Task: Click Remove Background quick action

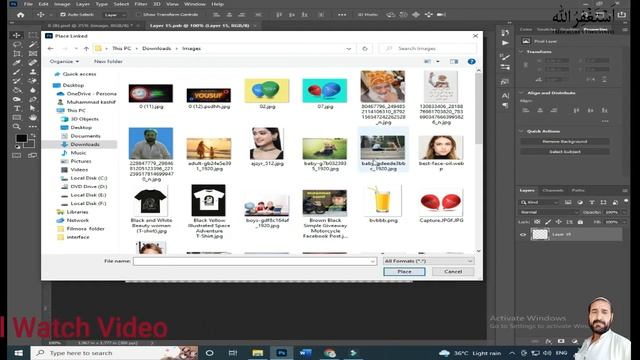Action: click(x=565, y=142)
